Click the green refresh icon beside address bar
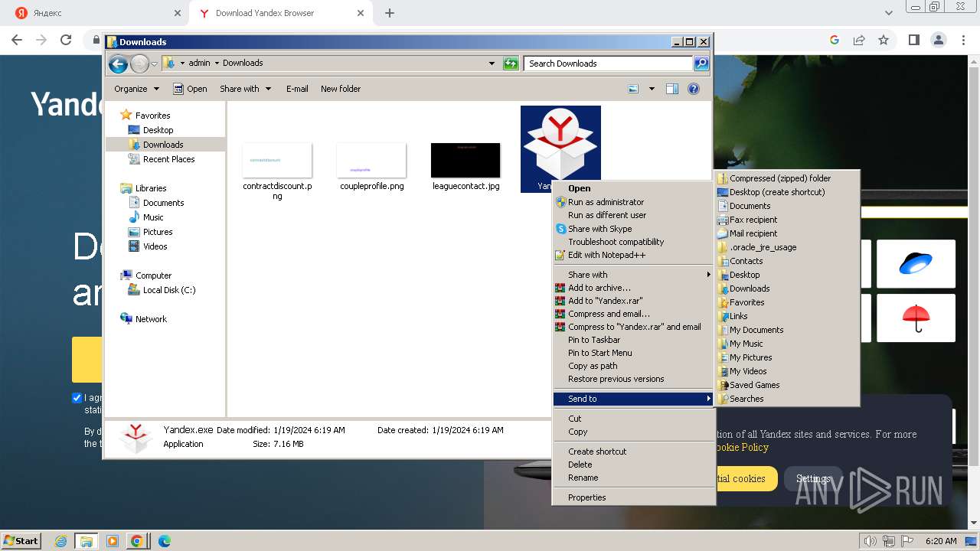 (x=511, y=64)
